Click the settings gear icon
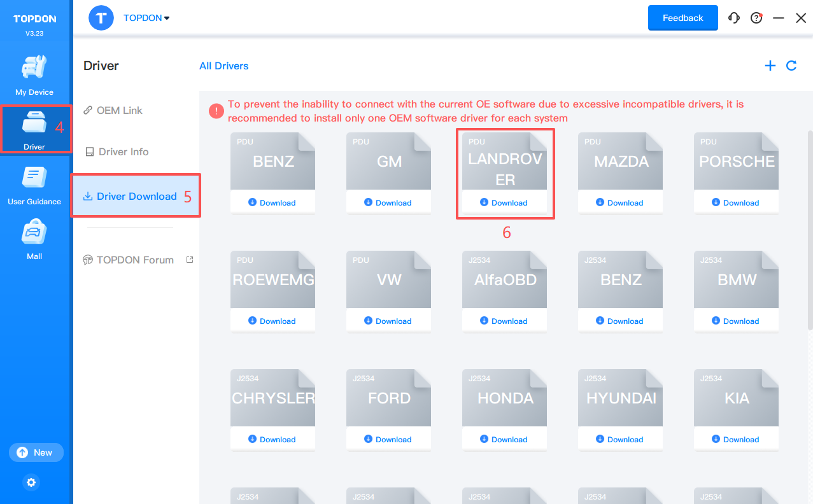813x504 pixels. coord(31,482)
